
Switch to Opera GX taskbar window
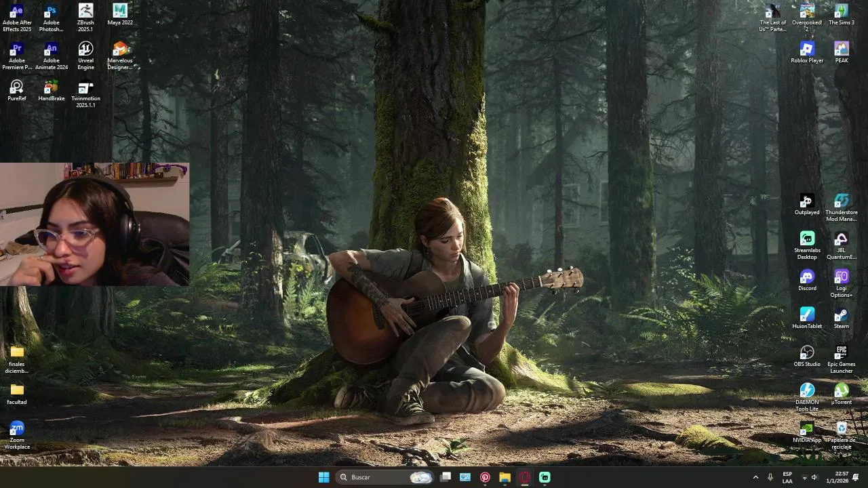pyautogui.click(x=525, y=477)
